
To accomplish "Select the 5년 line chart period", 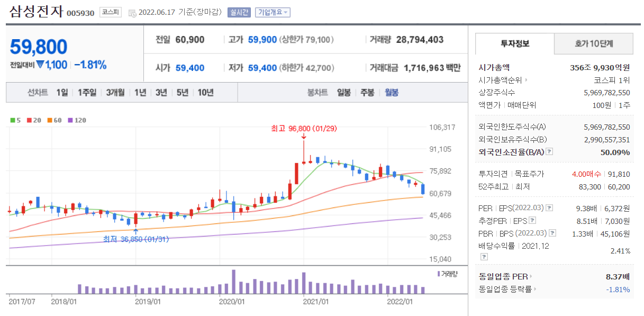I will coord(183,93).
